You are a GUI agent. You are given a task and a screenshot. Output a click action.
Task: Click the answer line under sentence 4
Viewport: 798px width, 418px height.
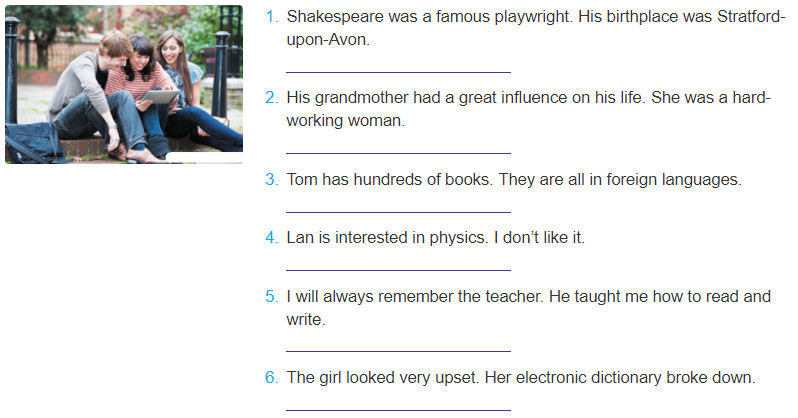398,270
